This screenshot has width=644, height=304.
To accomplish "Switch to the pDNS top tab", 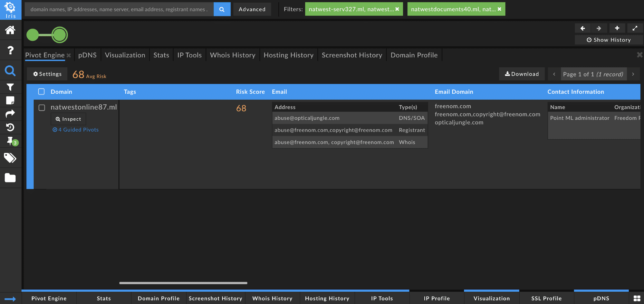I will tap(87, 55).
